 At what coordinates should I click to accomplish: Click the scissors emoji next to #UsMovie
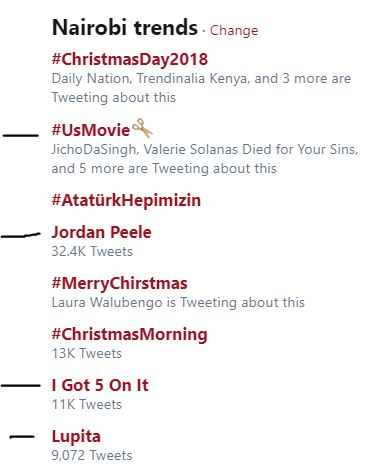[142, 128]
